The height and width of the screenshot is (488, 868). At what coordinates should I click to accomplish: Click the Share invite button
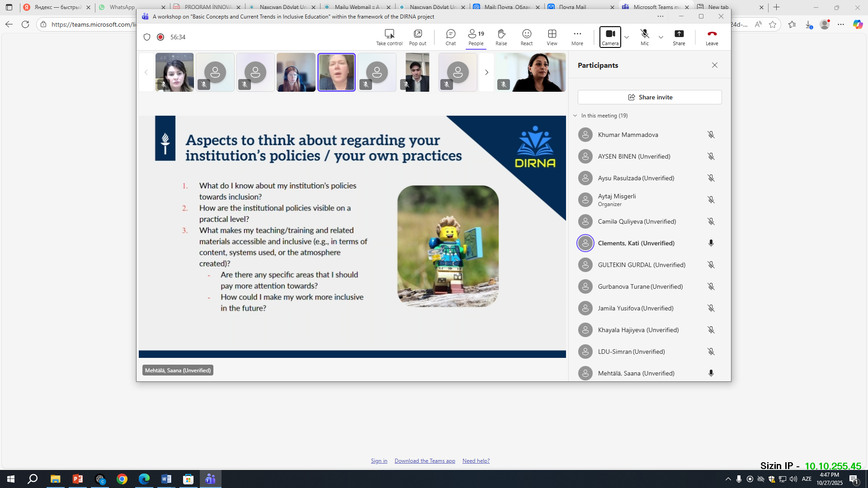point(650,97)
